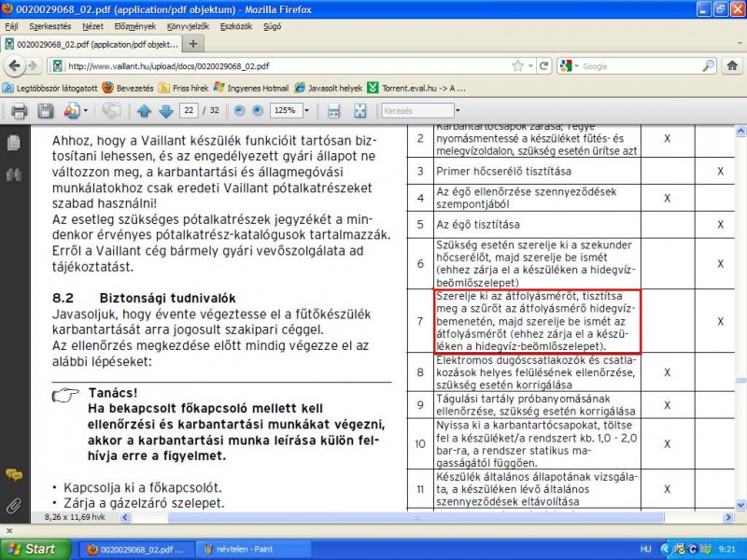The height and width of the screenshot is (560, 747).
Task: Click horizontal scrollbar left arrow
Action: [x=125, y=517]
